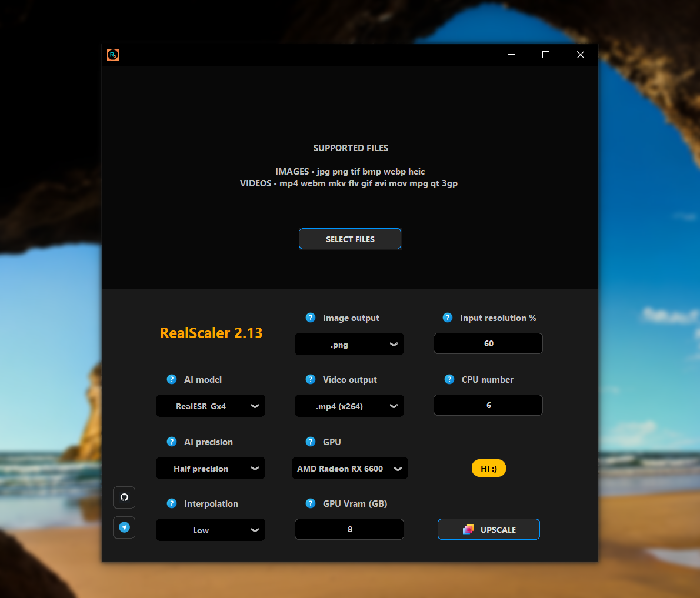The image size is (700, 598).
Task: Click the help icon beside GPU Vram
Action: tap(310, 503)
